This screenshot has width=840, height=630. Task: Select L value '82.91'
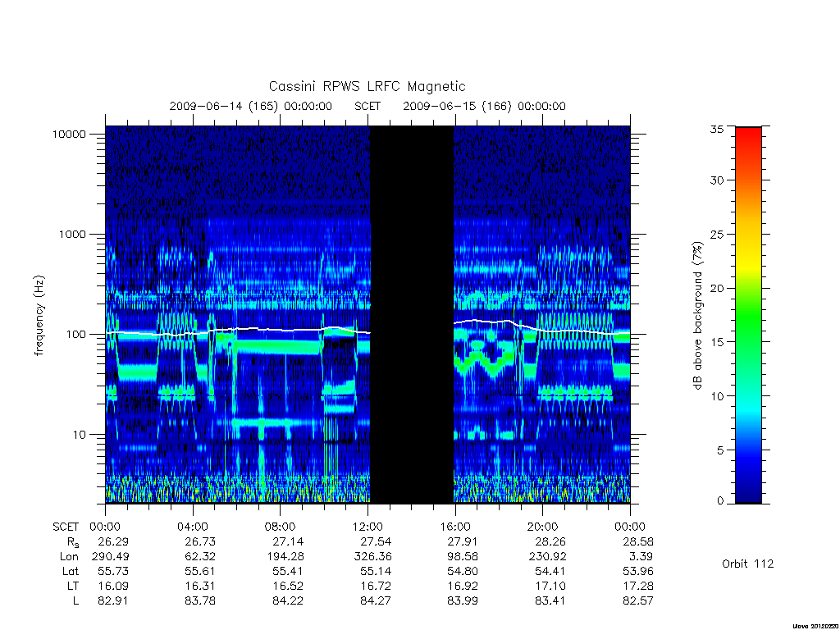113,600
